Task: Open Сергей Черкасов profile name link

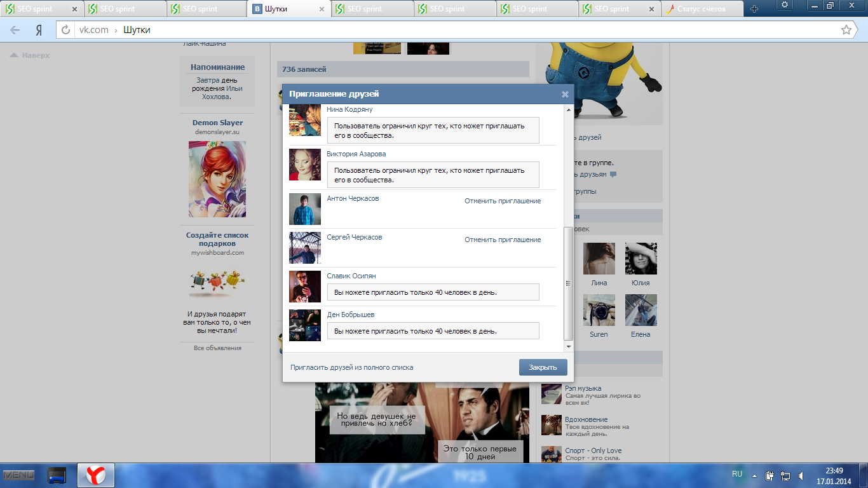Action: coord(354,237)
